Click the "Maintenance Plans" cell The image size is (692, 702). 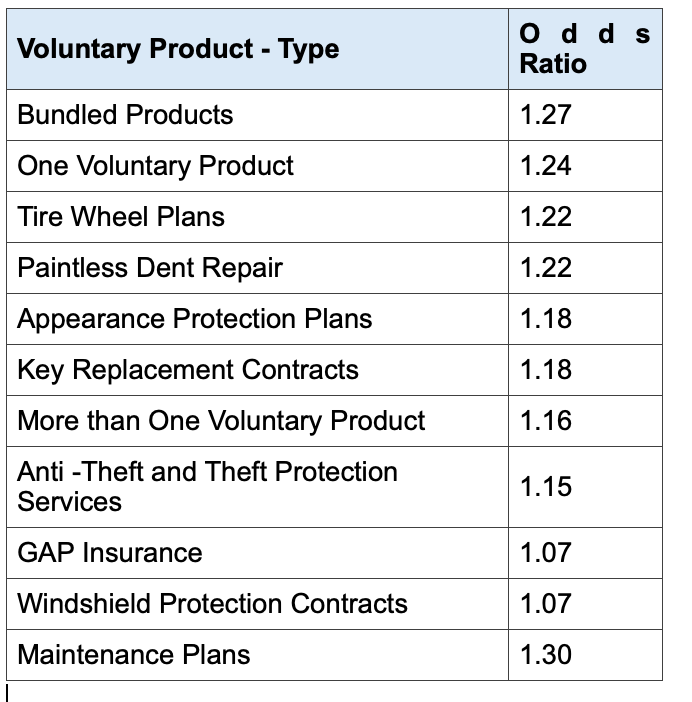click(x=133, y=654)
